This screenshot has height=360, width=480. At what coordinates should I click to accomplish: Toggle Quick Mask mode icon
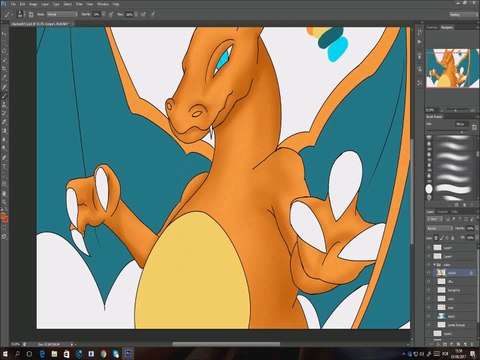point(4,228)
